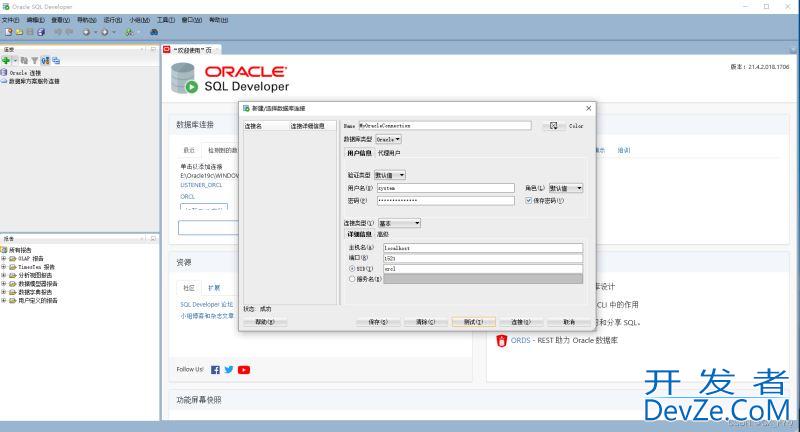This screenshot has width=800, height=432.
Task: Click the Refresh icon in Connections panel
Action: [24, 60]
